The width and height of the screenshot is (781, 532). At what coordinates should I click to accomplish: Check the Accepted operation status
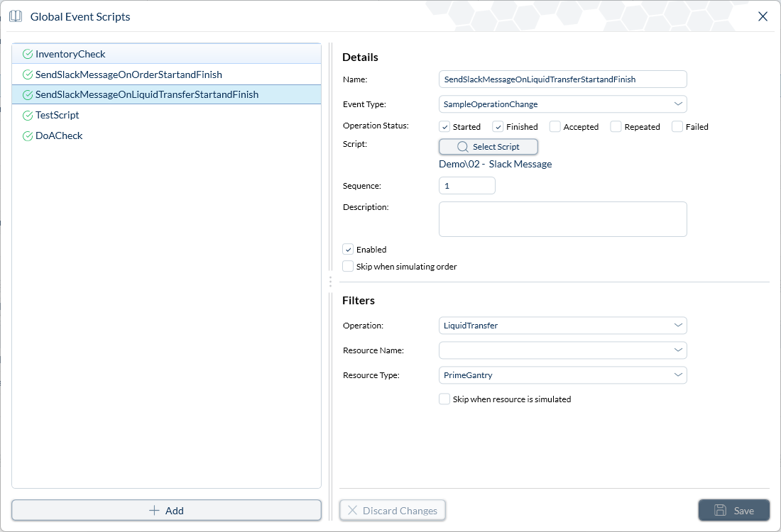coord(555,127)
